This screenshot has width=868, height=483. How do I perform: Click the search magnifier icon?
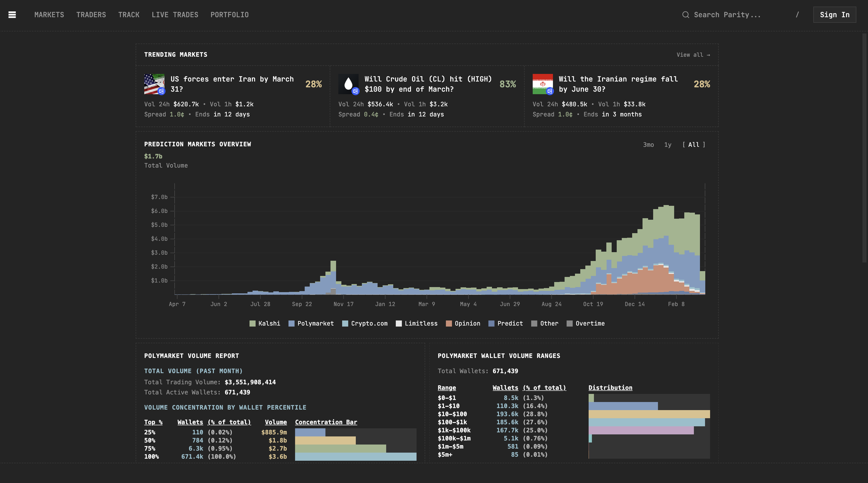coord(686,14)
